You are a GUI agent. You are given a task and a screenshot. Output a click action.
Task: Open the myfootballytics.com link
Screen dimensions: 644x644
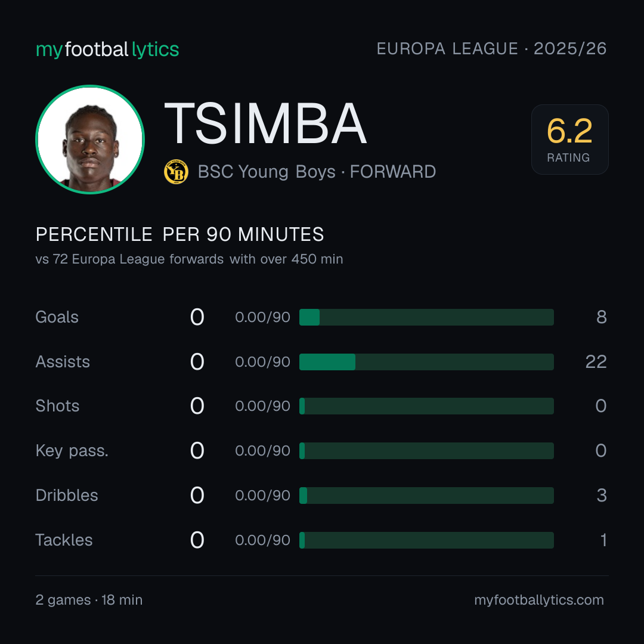click(539, 600)
